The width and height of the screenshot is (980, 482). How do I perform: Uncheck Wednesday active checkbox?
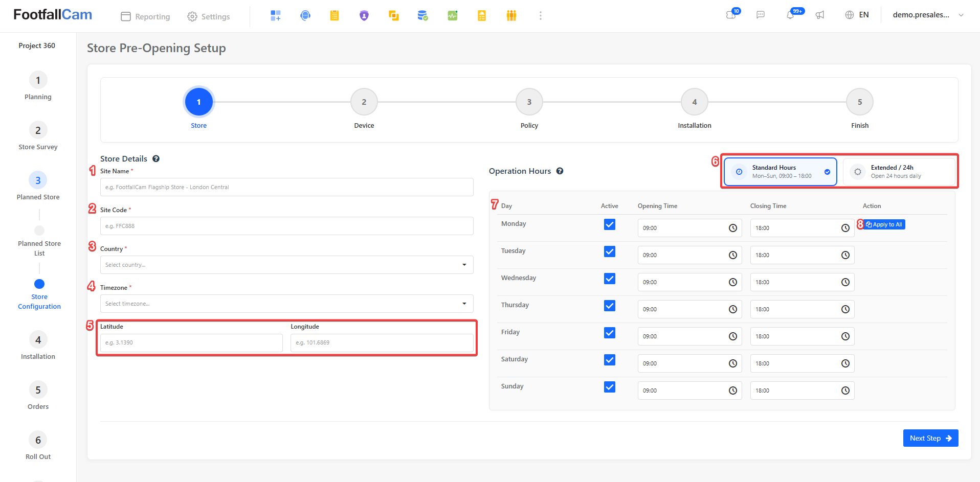610,279
